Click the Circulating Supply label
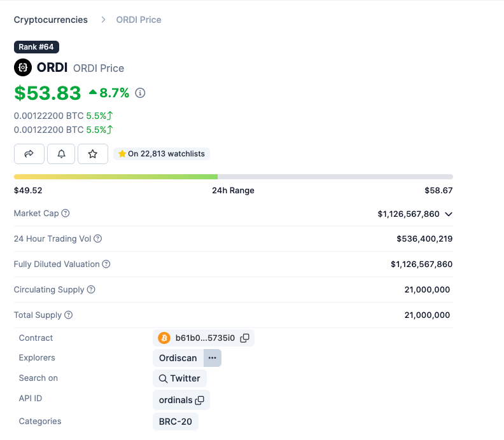The height and width of the screenshot is (440, 504). pos(49,290)
